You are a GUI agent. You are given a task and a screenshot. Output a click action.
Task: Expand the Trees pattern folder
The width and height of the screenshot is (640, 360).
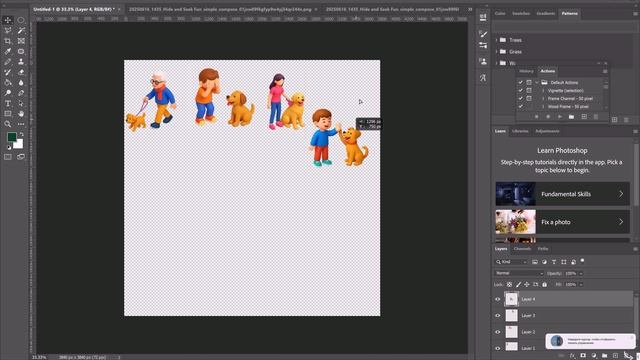tap(496, 40)
